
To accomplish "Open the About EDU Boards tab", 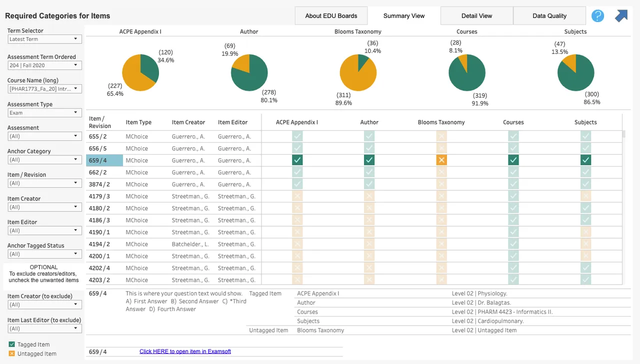I will (331, 15).
